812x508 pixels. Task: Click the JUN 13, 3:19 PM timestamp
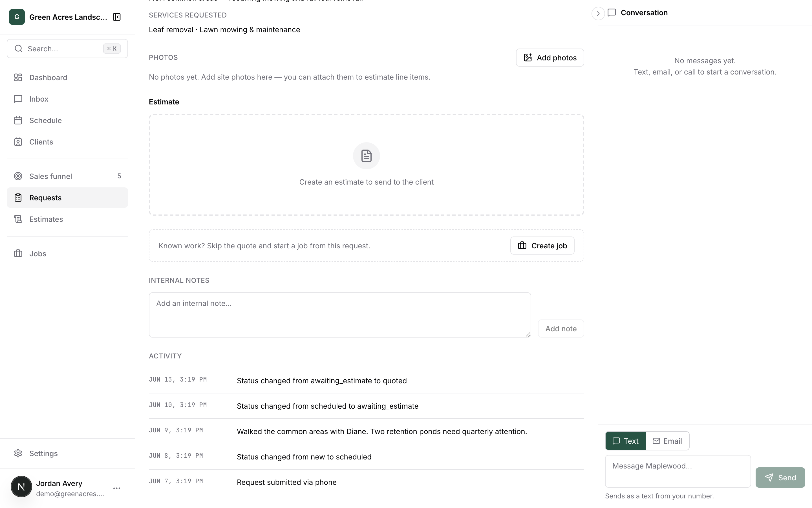178,379
